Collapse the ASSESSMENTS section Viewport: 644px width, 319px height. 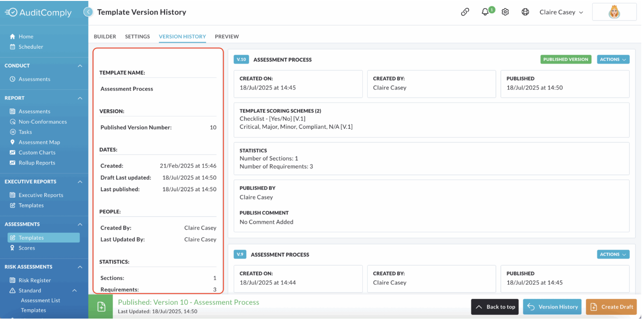pyautogui.click(x=80, y=225)
